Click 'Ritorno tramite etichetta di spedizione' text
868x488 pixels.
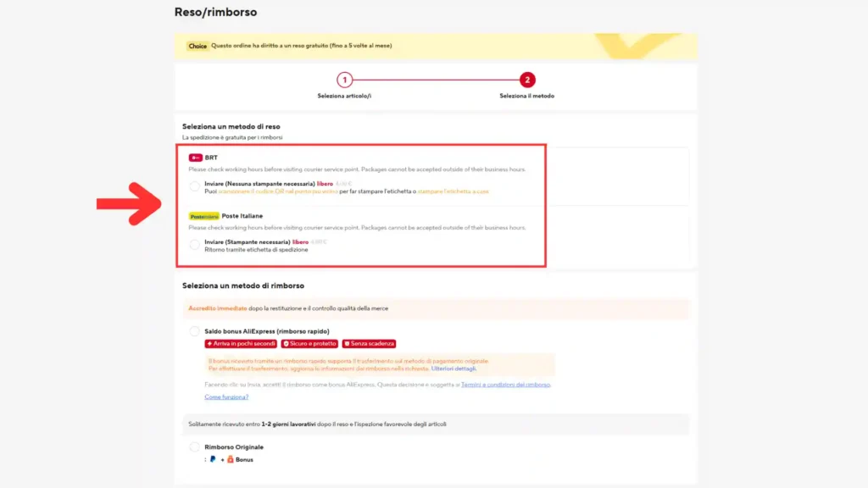point(256,250)
